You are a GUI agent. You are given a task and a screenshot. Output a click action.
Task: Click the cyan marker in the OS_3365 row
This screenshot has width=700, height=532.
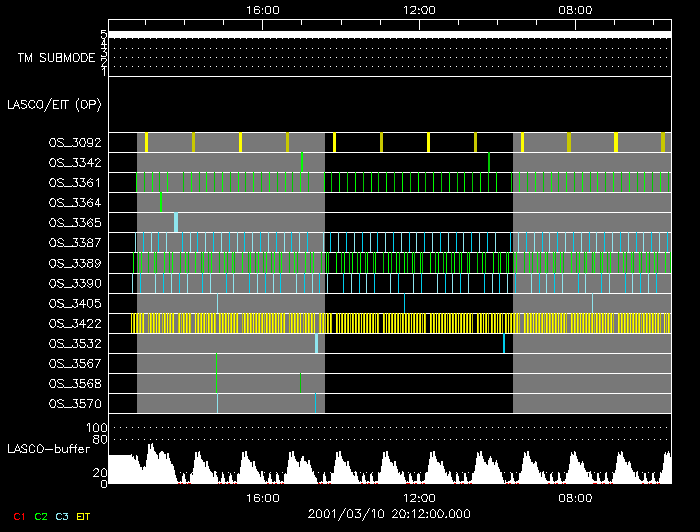[176, 222]
